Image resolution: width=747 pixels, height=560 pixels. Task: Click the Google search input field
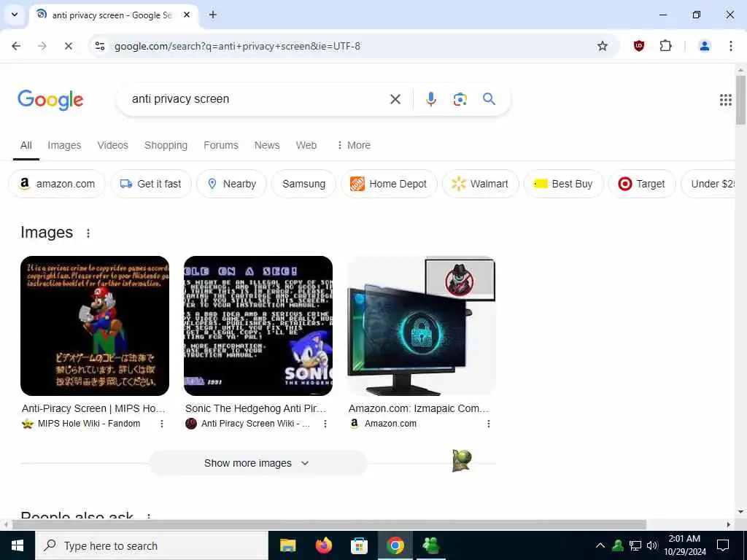pyautogui.click(x=258, y=99)
